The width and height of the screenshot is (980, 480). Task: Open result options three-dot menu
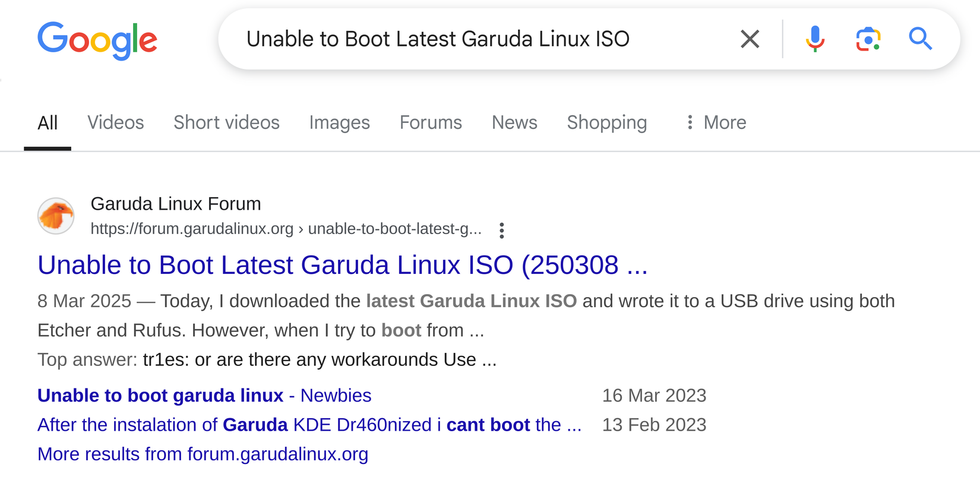click(502, 230)
